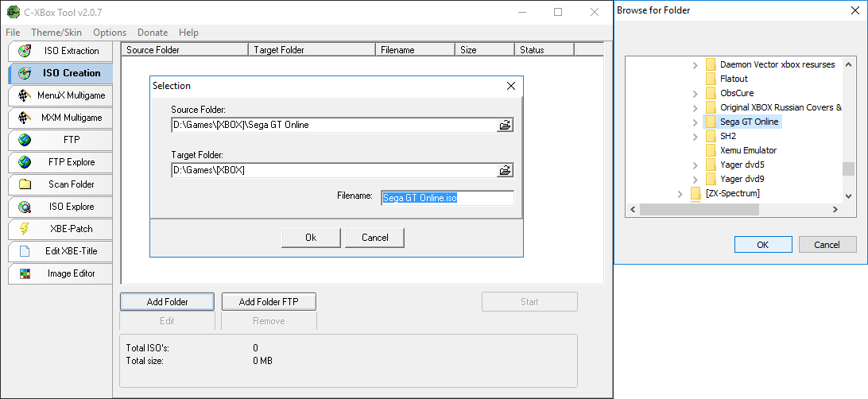868x399 pixels.
Task: Open the FTP section
Action: coord(60,140)
